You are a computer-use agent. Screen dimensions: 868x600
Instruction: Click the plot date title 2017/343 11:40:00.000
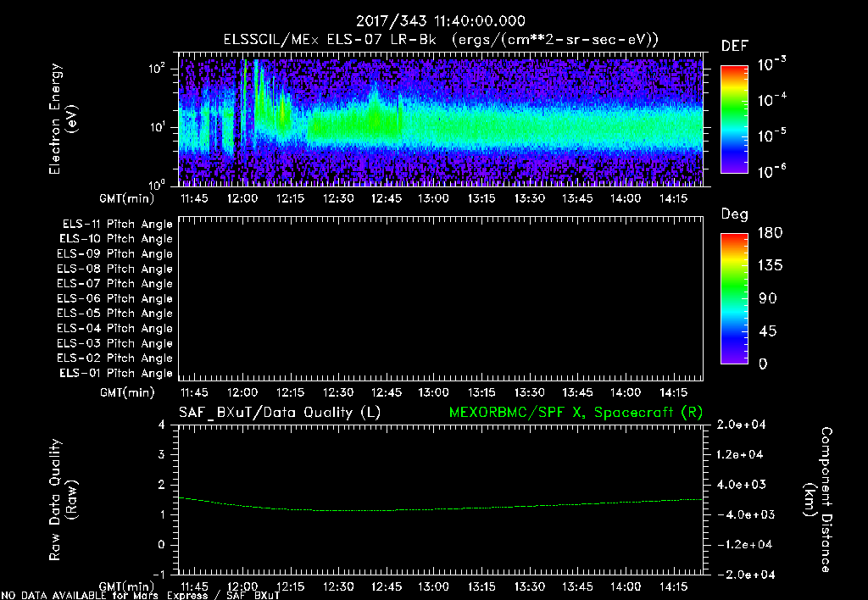coord(440,21)
